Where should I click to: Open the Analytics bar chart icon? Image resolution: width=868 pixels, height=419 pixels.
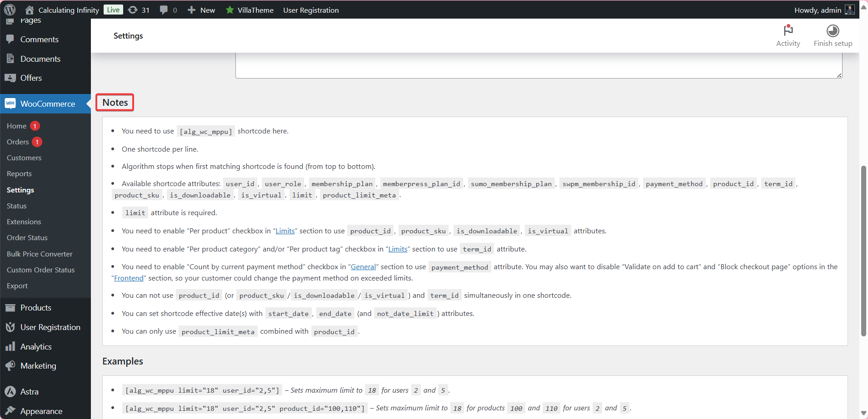[x=10, y=346]
